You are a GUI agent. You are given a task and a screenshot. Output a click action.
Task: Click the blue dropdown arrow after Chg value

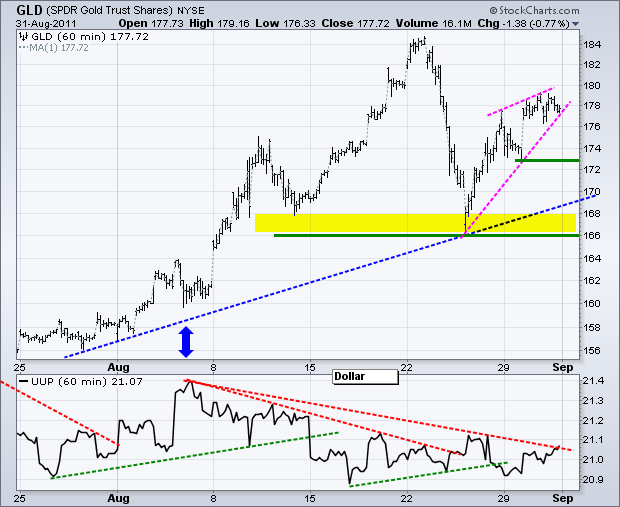coord(575,24)
